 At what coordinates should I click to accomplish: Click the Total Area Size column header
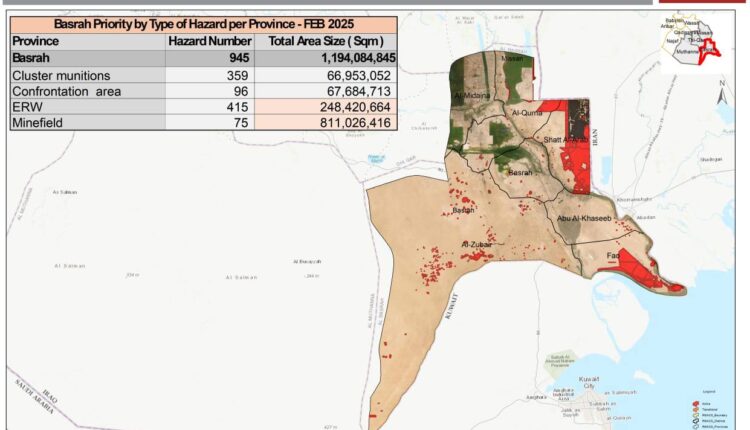pyautogui.click(x=326, y=41)
